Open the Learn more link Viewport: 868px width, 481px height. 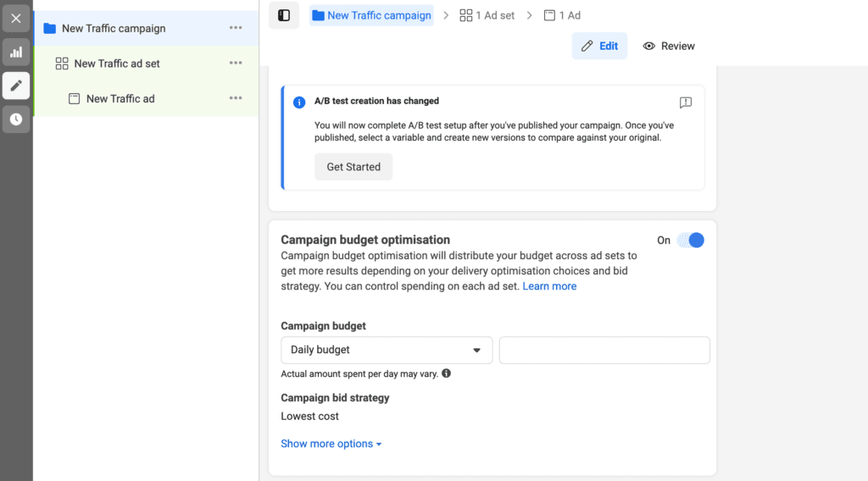click(549, 286)
